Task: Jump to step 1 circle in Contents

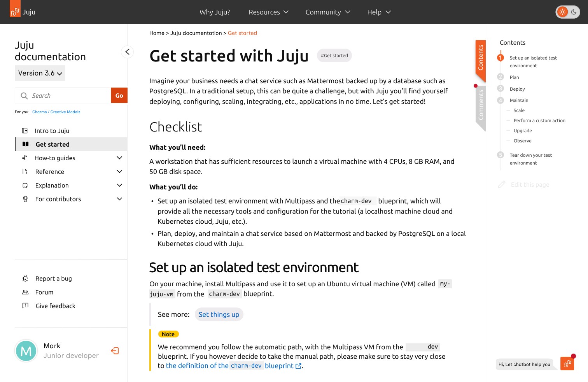Action: point(500,58)
